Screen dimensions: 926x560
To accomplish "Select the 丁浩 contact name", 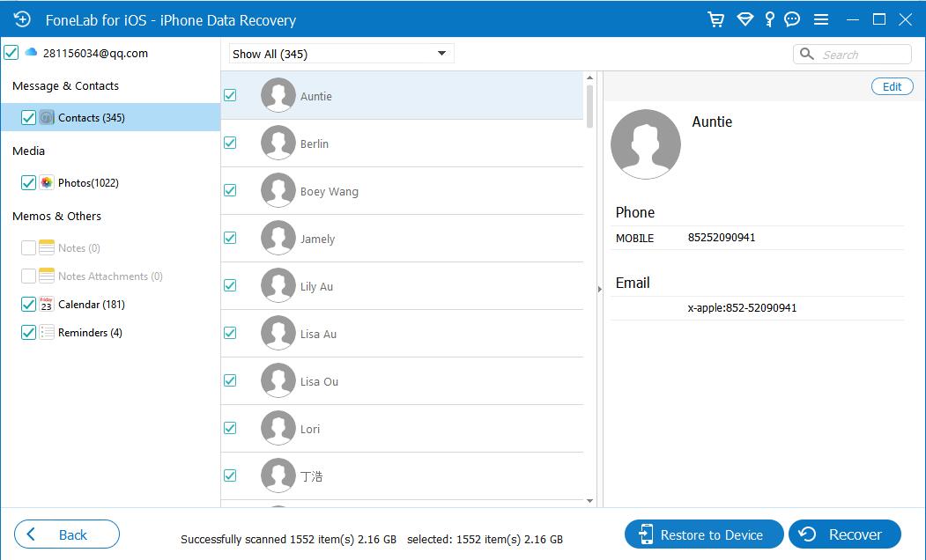I will coord(311,476).
